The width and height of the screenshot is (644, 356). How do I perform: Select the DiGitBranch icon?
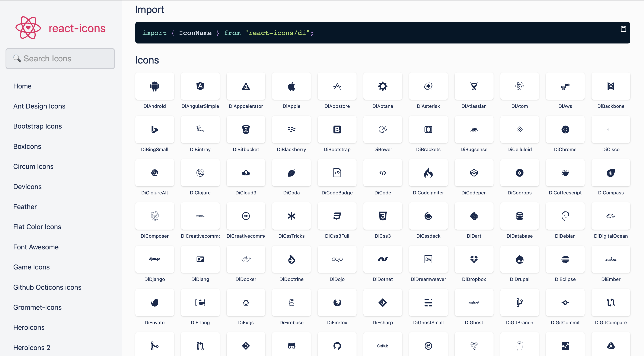tap(520, 302)
